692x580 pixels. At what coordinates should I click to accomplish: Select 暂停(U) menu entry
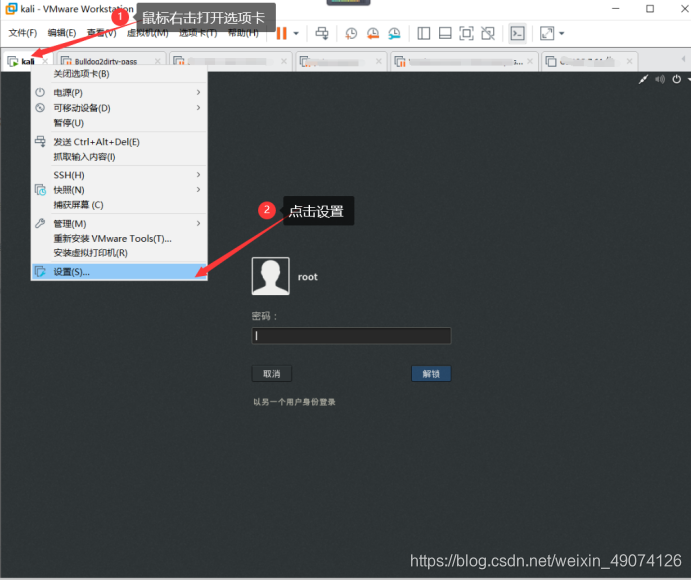point(119,123)
